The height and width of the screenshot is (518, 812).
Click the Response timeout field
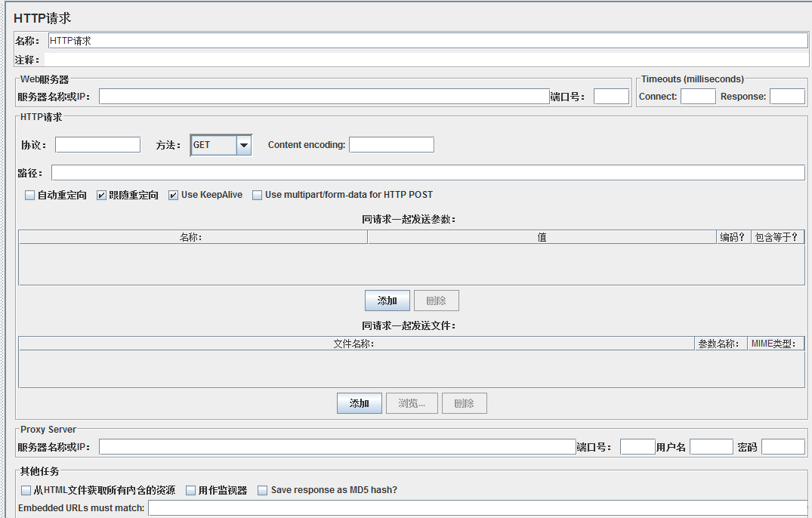[x=787, y=97]
